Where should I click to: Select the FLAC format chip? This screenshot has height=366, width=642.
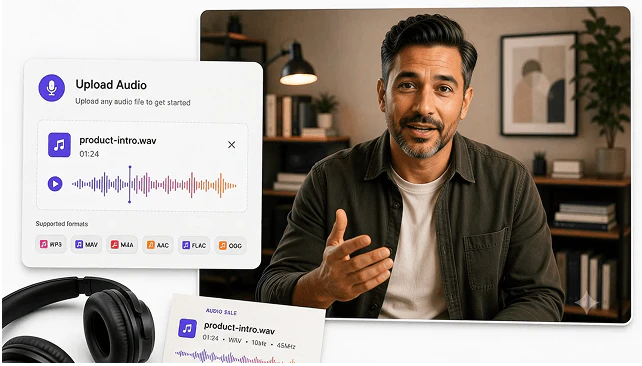194,245
